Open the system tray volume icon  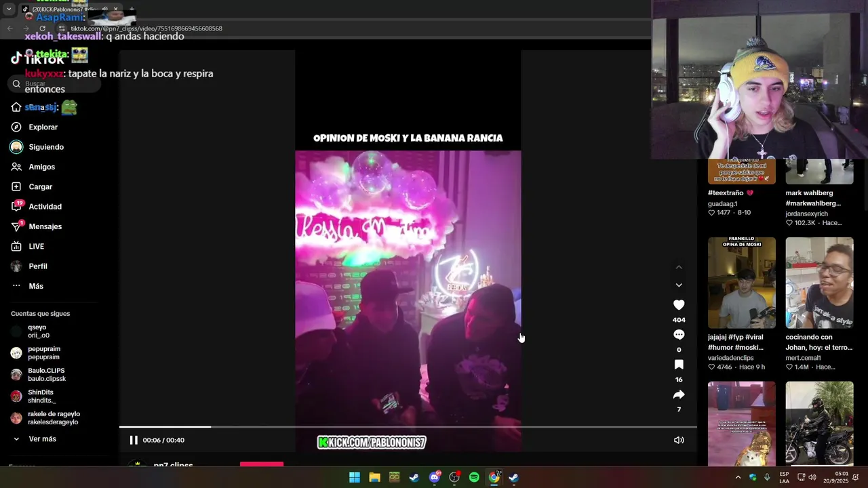click(812, 478)
